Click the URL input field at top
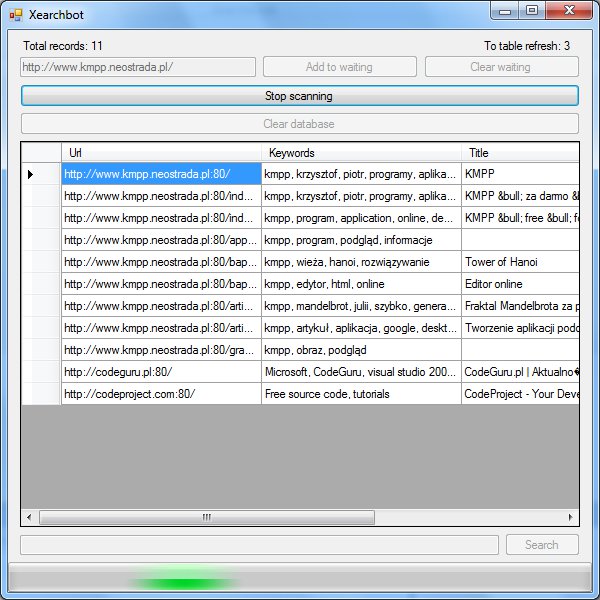 coord(138,67)
